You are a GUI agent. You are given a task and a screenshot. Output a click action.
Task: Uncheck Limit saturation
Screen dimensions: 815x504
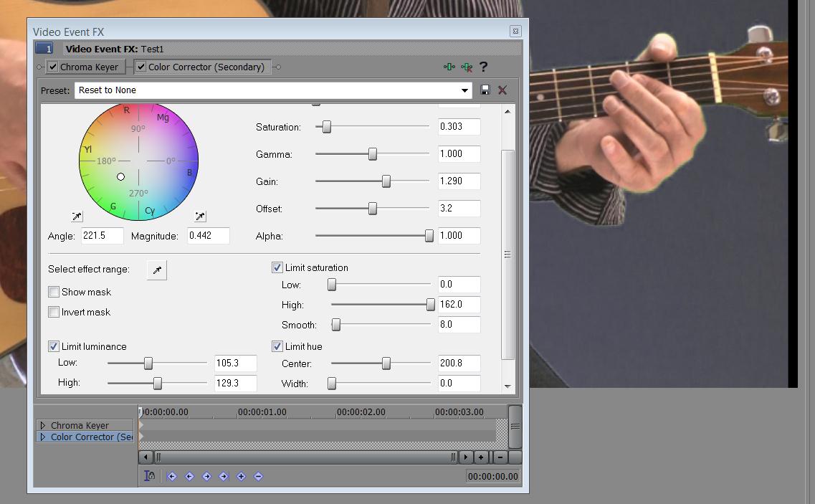(x=277, y=267)
